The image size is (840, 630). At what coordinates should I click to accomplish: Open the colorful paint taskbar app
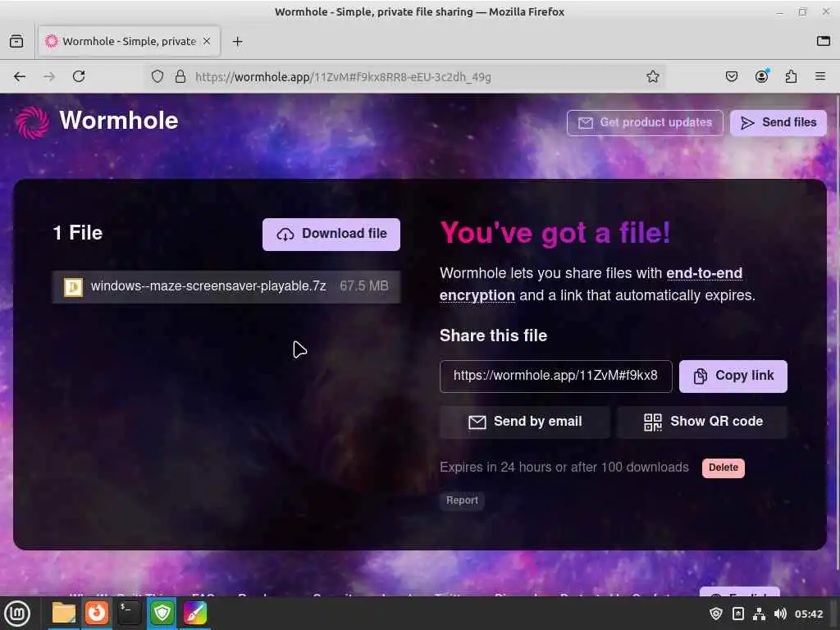[x=195, y=613]
